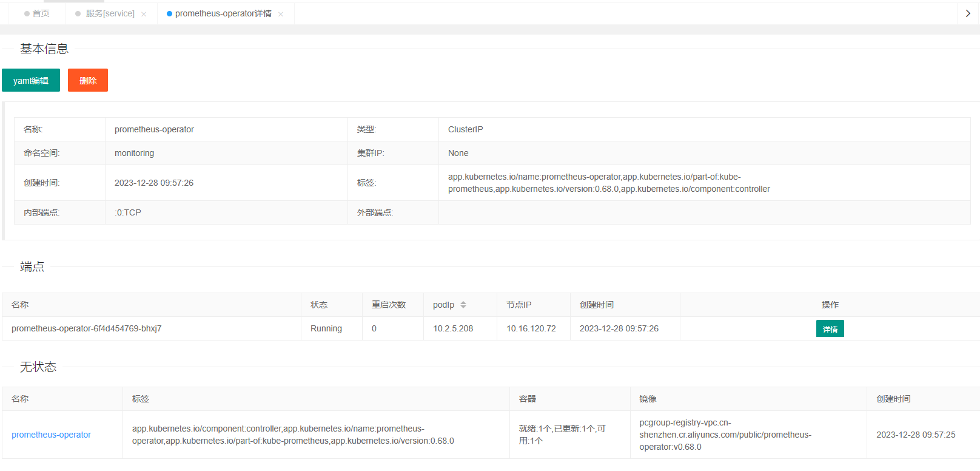Click the 外部端点 label cell
This screenshot has width=980, height=471.
click(393, 212)
